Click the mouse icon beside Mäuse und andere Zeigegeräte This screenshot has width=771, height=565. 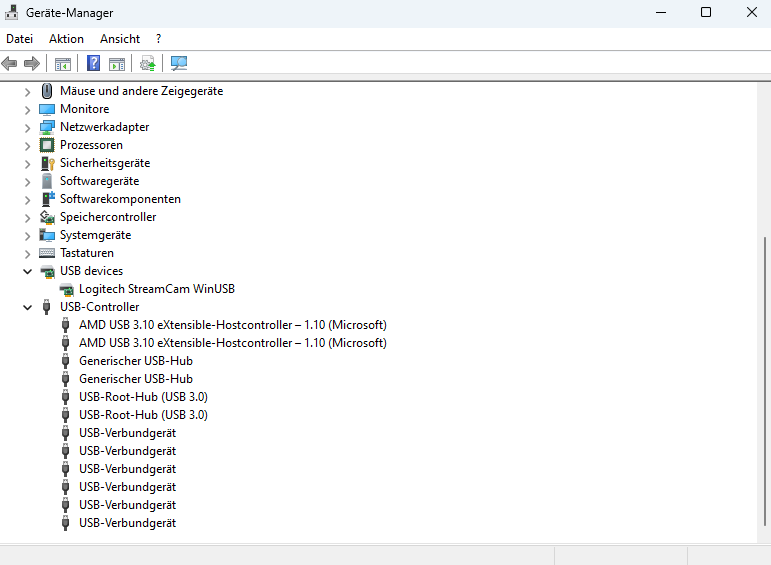pos(47,91)
